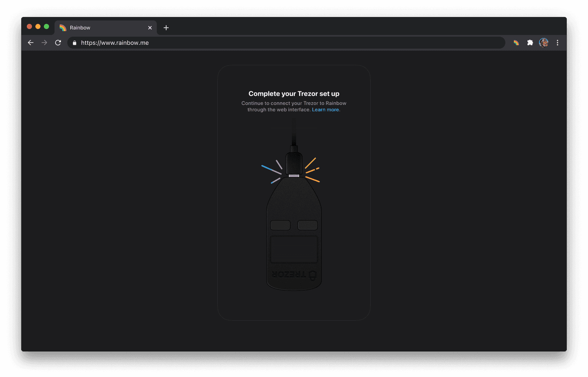Close the Rainbow tab
This screenshot has height=377, width=588.
click(150, 28)
